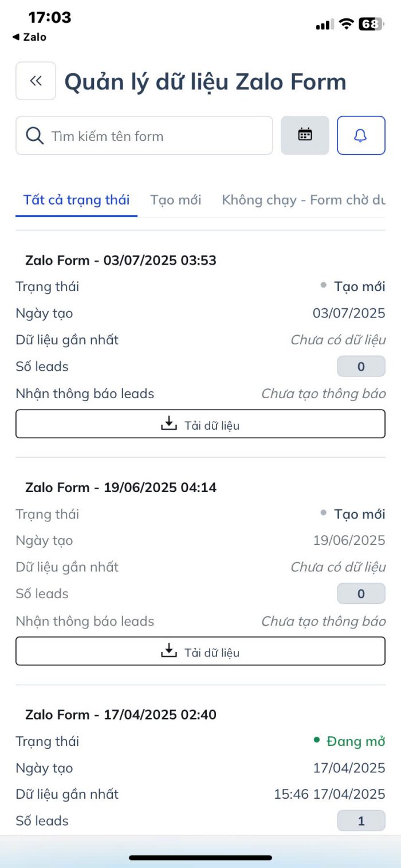This screenshot has width=401, height=868.
Task: Click the search magnifier icon
Action: [x=35, y=136]
